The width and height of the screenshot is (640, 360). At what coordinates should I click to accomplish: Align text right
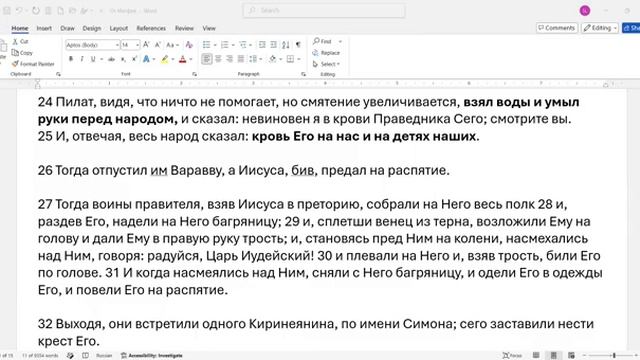click(x=229, y=59)
